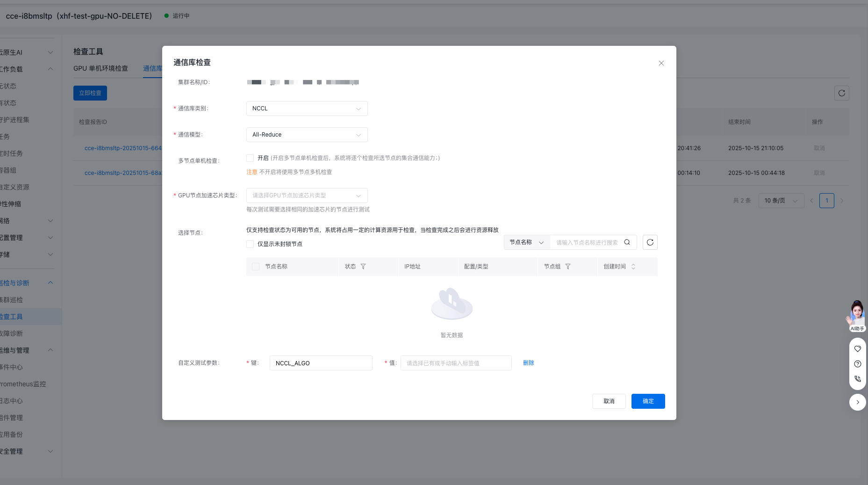
Task: Click the NCCL_ALGO key input field
Action: point(321,363)
